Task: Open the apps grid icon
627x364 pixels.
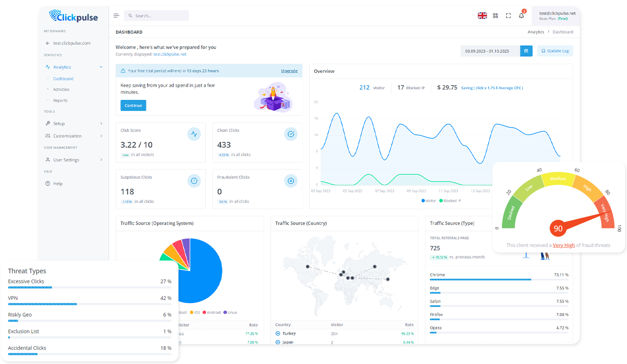Action: tap(495, 16)
